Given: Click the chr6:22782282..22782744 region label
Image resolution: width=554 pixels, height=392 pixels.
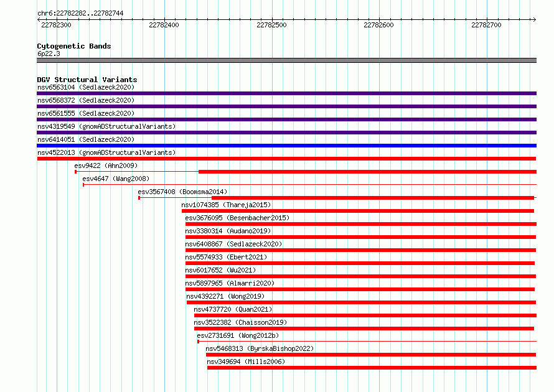Looking at the screenshot, I should 80,13.
